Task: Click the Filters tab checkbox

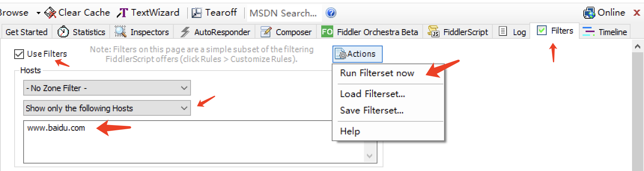Action: [541, 31]
